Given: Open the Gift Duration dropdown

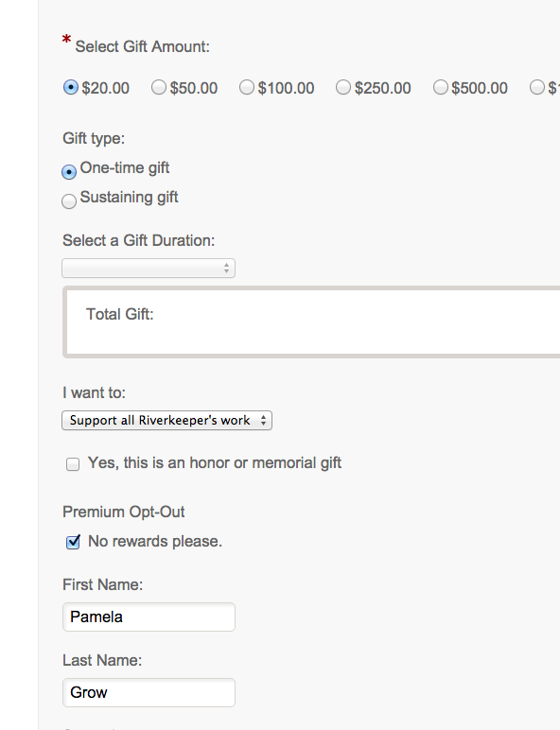Looking at the screenshot, I should [149, 269].
